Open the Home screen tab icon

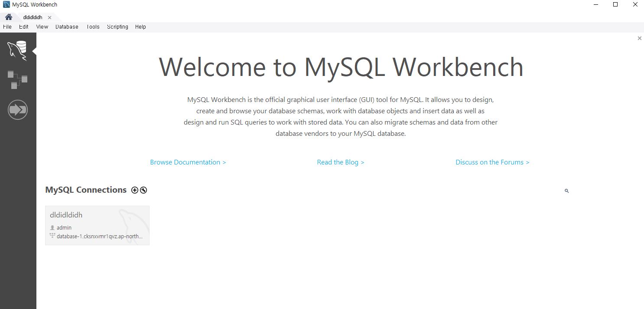tap(8, 17)
